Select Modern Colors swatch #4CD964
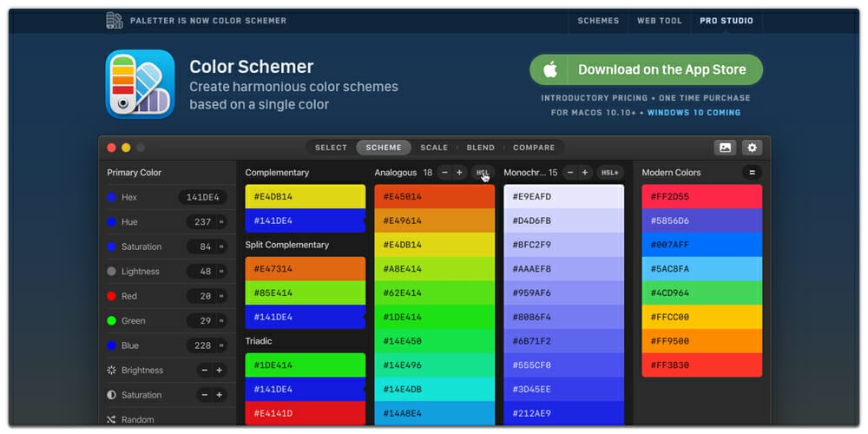The image size is (868, 434). tap(702, 293)
